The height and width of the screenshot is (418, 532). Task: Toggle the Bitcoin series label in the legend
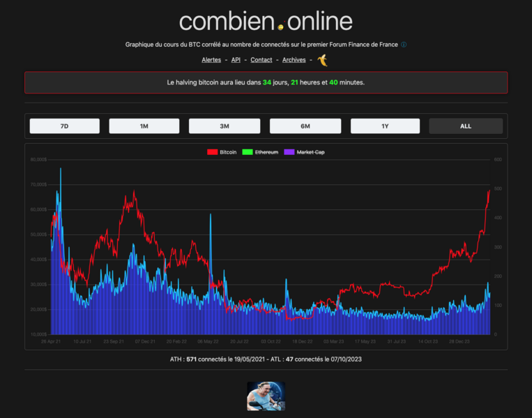pos(228,152)
